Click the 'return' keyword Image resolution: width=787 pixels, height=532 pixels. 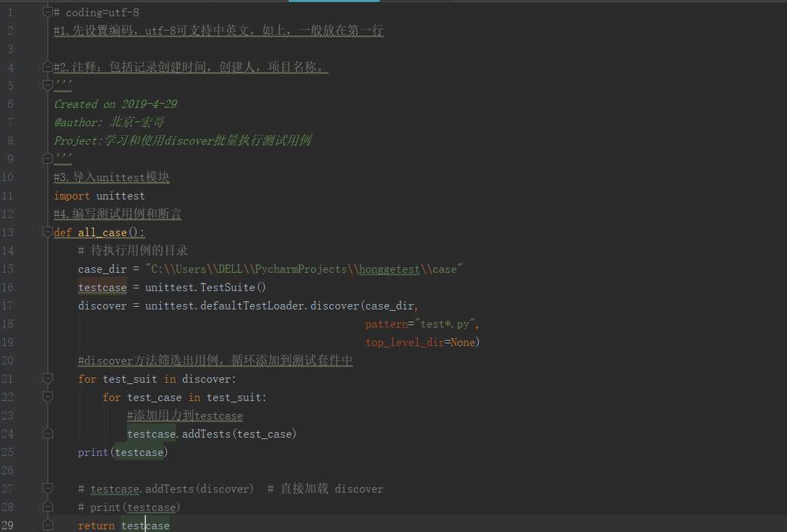tap(96, 525)
